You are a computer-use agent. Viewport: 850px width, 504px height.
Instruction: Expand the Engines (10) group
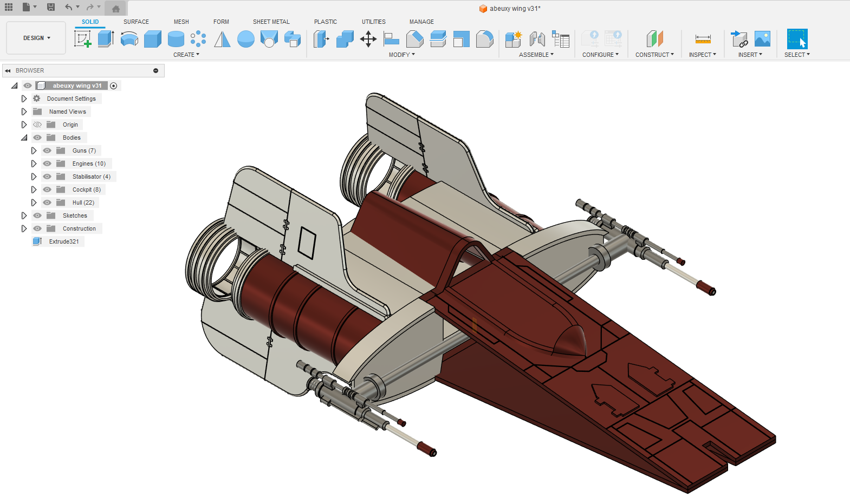[34, 163]
